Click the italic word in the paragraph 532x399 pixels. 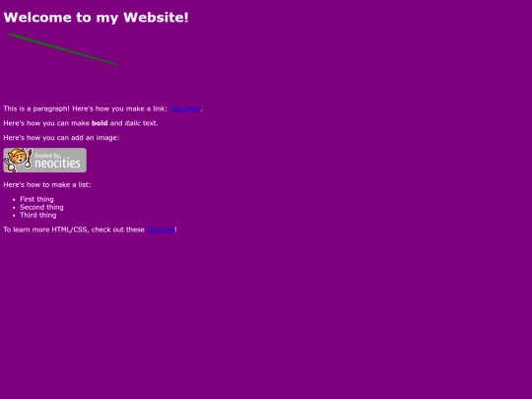(x=132, y=123)
